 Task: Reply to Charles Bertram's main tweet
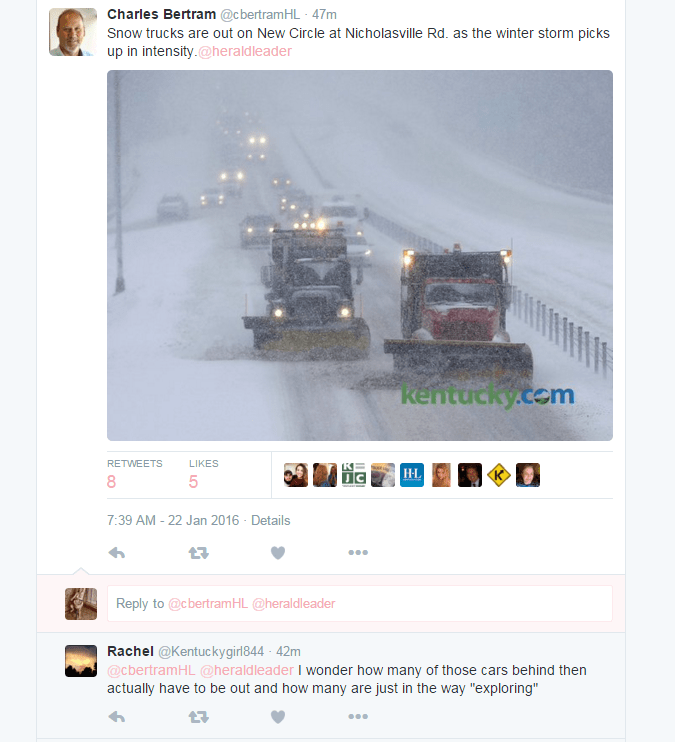pos(116,553)
